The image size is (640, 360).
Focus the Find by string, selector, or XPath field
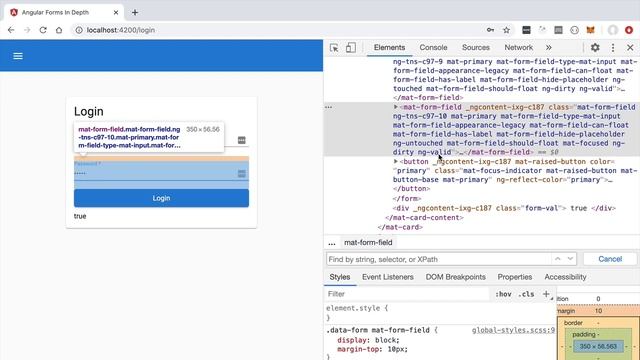[438, 259]
